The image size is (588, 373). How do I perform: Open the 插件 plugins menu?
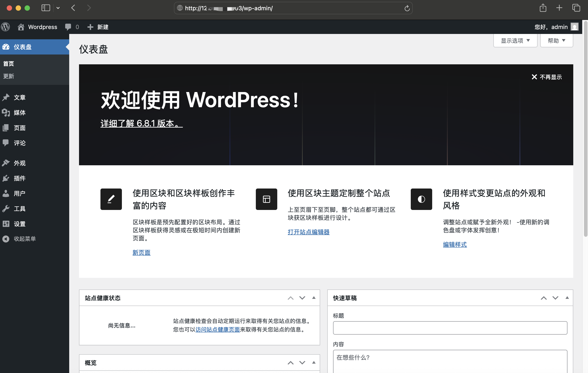[x=20, y=178]
